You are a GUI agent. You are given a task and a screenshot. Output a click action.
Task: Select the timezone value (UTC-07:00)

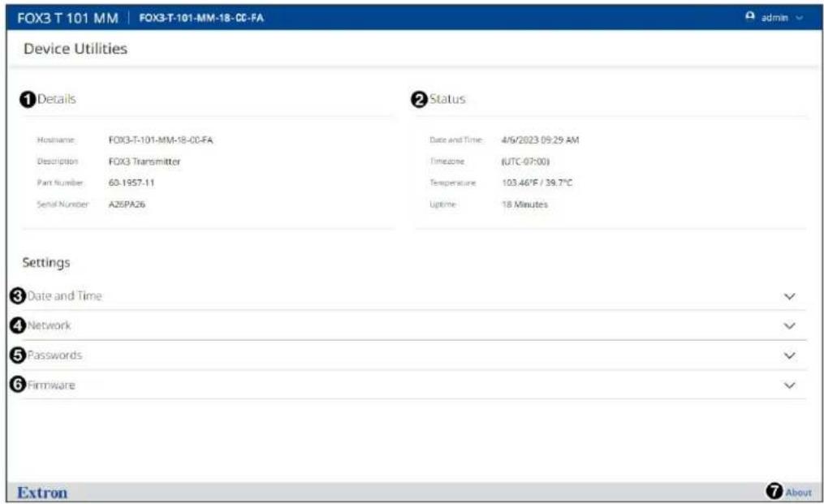click(x=525, y=162)
